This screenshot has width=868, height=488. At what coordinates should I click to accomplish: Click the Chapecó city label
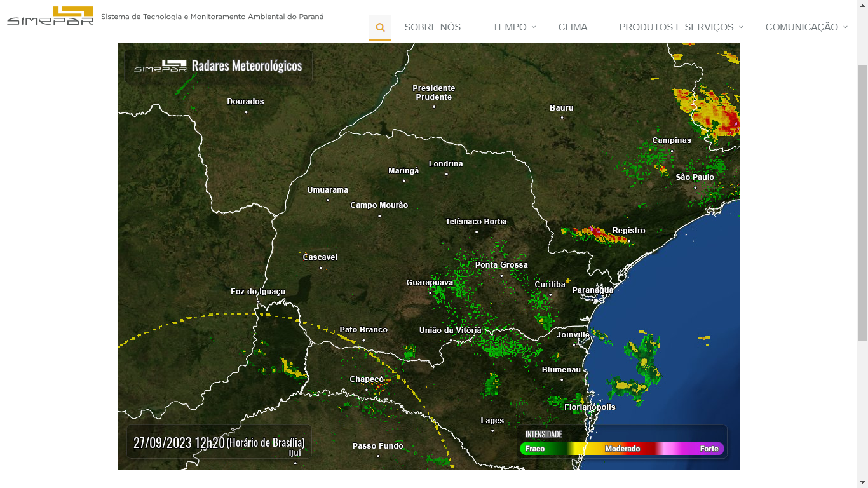(367, 379)
